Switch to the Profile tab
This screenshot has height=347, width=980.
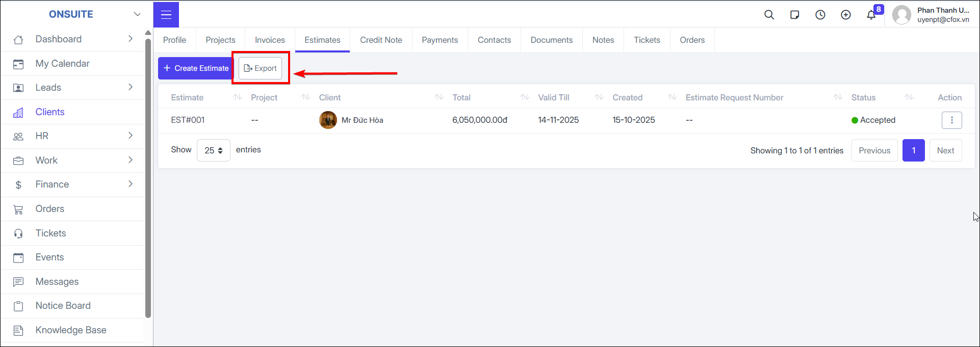click(174, 40)
